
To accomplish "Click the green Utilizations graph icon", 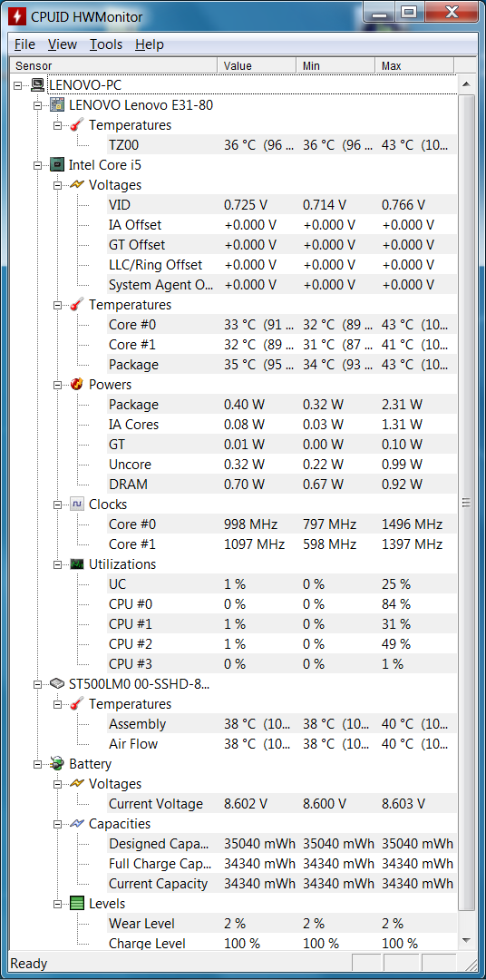I will pyautogui.click(x=77, y=564).
